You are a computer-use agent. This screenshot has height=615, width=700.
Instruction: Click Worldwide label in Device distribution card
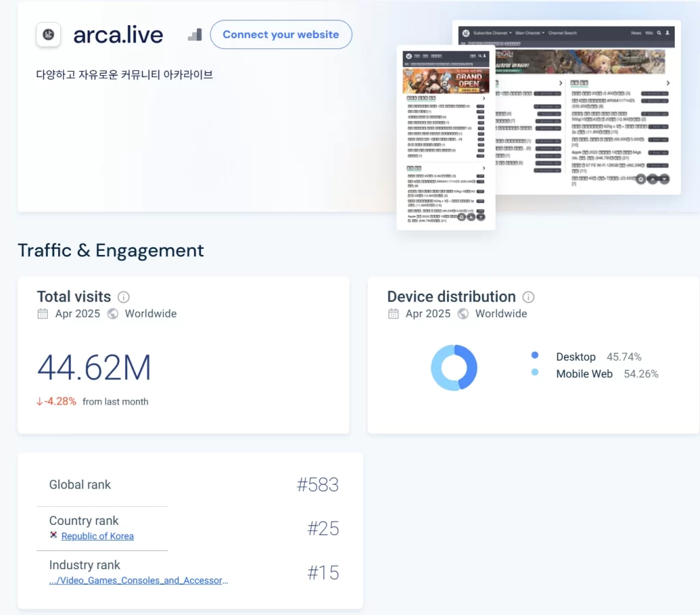(x=501, y=314)
